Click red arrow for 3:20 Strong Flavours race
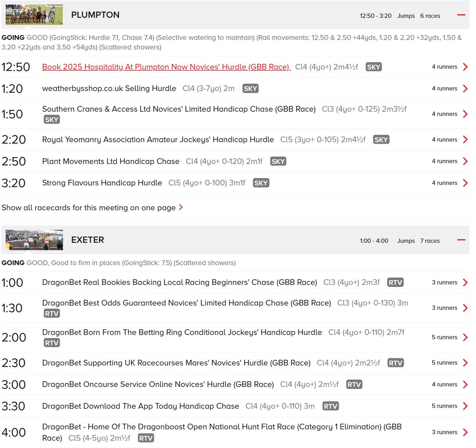Viewport: 476px width, 448px height. (465, 183)
